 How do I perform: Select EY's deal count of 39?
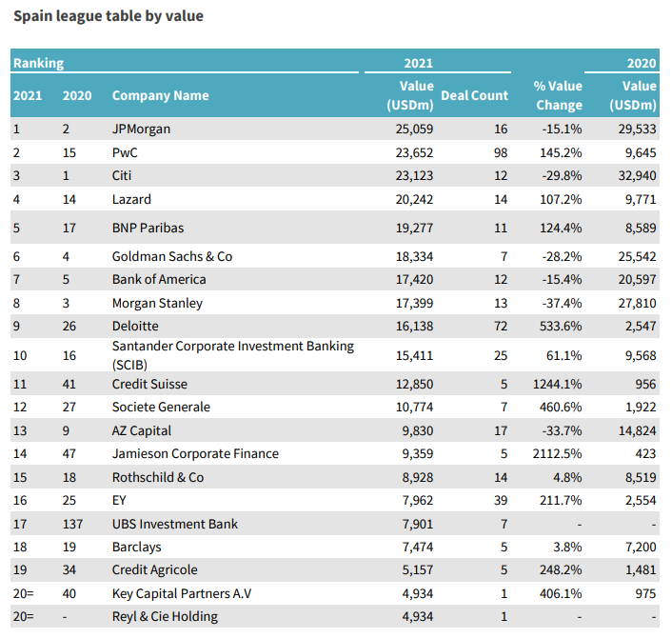click(500, 500)
